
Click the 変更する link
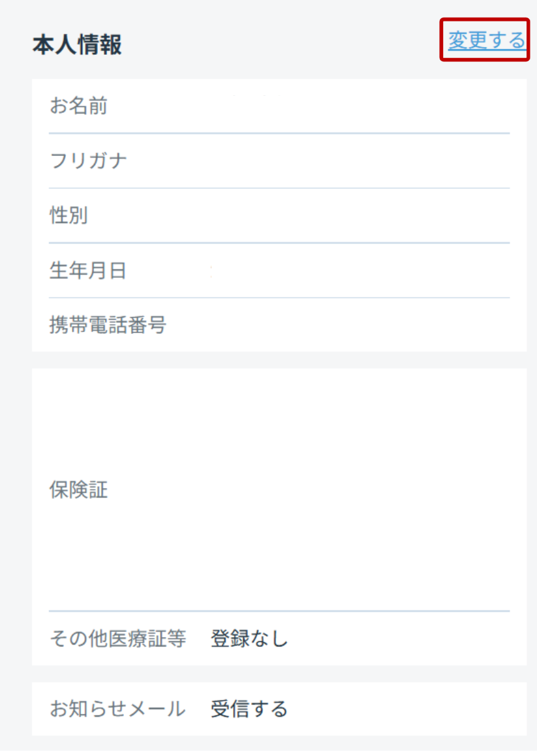click(x=486, y=40)
